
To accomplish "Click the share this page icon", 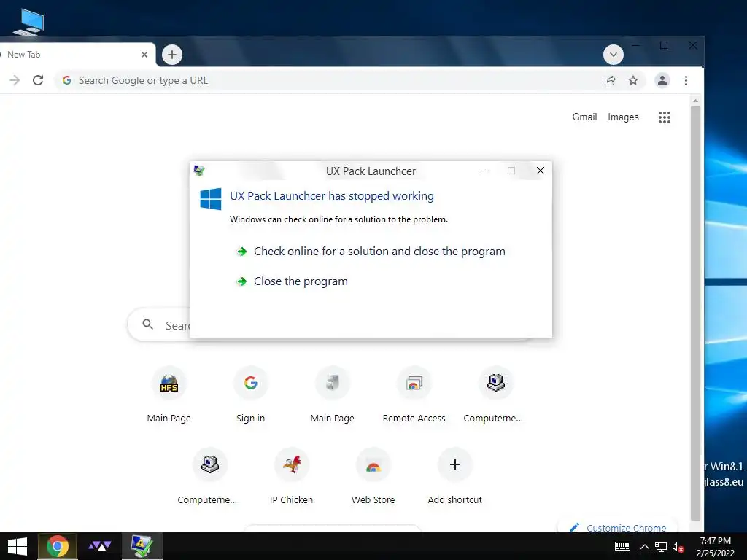I will [610, 80].
